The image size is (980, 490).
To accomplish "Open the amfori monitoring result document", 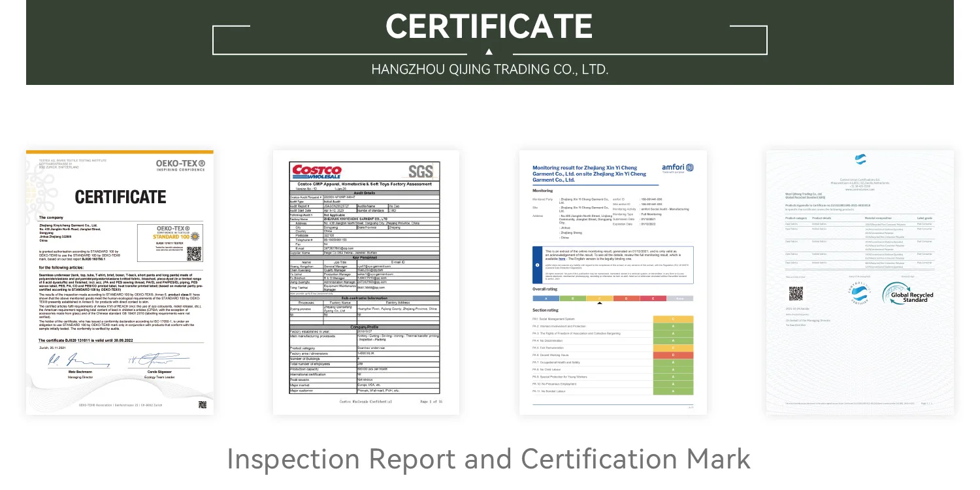I will pos(613,282).
